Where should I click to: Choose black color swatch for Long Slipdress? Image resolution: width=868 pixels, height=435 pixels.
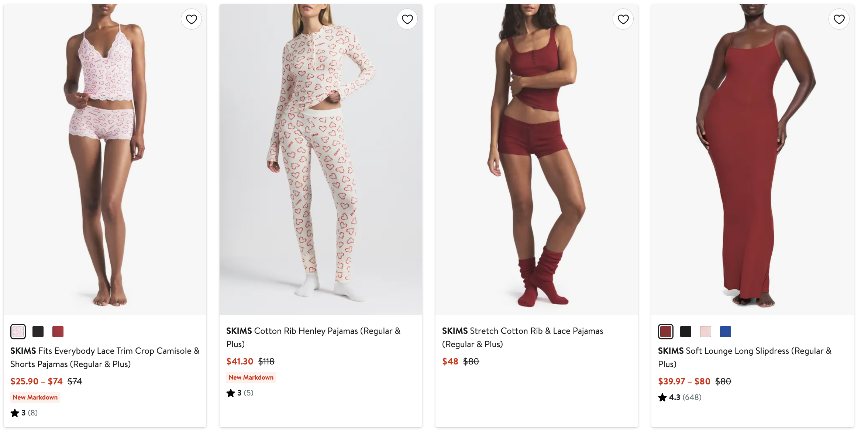pos(686,332)
